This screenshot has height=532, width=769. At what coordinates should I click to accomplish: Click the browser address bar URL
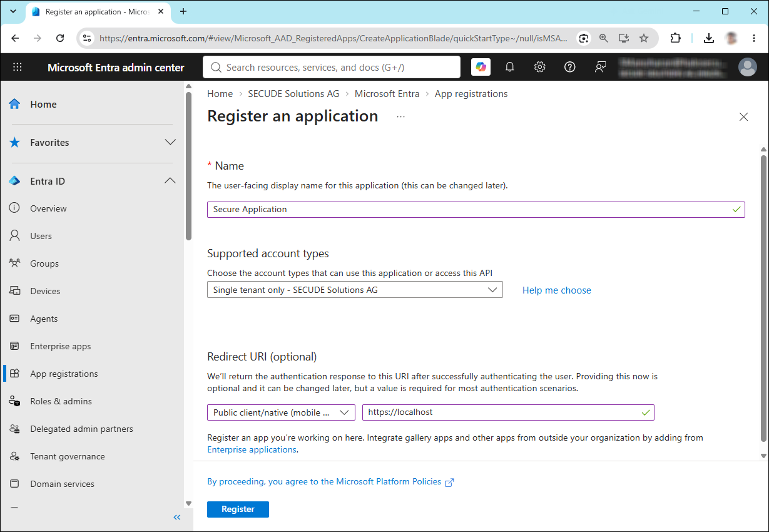point(334,38)
